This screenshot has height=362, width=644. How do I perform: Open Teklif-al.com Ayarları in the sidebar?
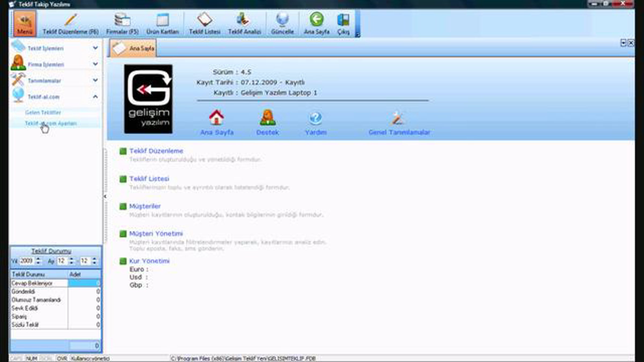point(51,123)
